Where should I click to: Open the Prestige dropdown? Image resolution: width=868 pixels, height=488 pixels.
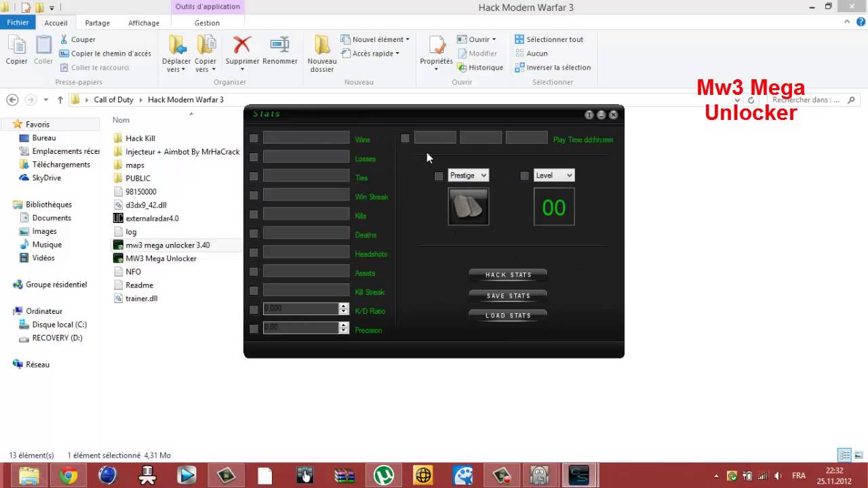tap(468, 176)
